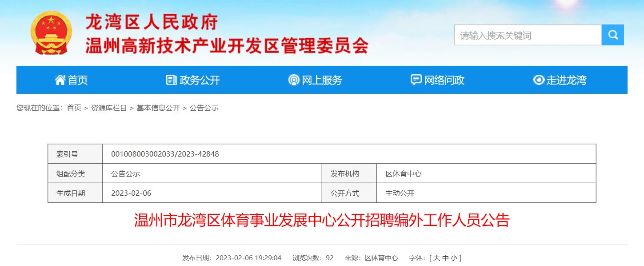This screenshot has height=266, width=644.
Task: Click the eye icon beside 走进龙湾
Action: tap(539, 80)
